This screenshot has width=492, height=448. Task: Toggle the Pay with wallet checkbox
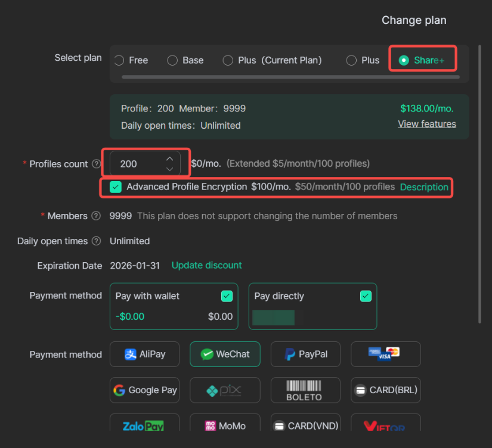227,296
